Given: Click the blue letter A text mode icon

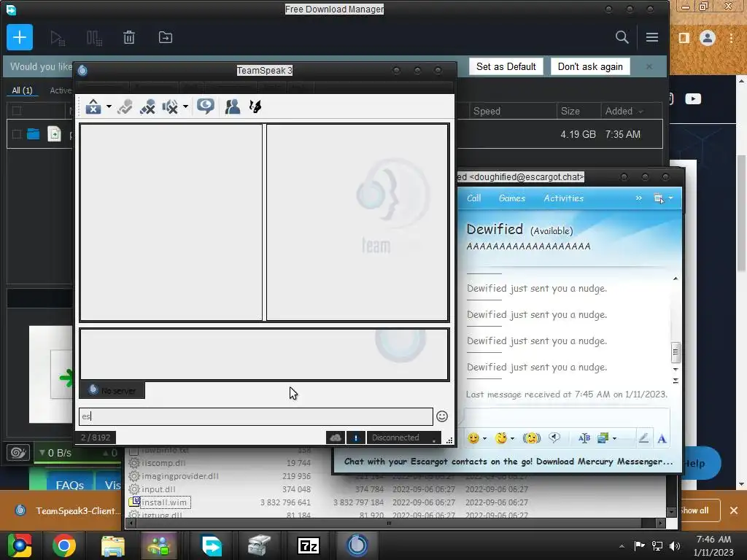Looking at the screenshot, I should (662, 438).
